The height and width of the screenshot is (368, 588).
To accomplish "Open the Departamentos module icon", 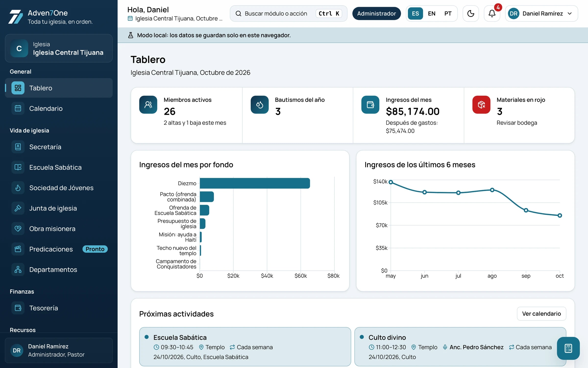I will [18, 269].
